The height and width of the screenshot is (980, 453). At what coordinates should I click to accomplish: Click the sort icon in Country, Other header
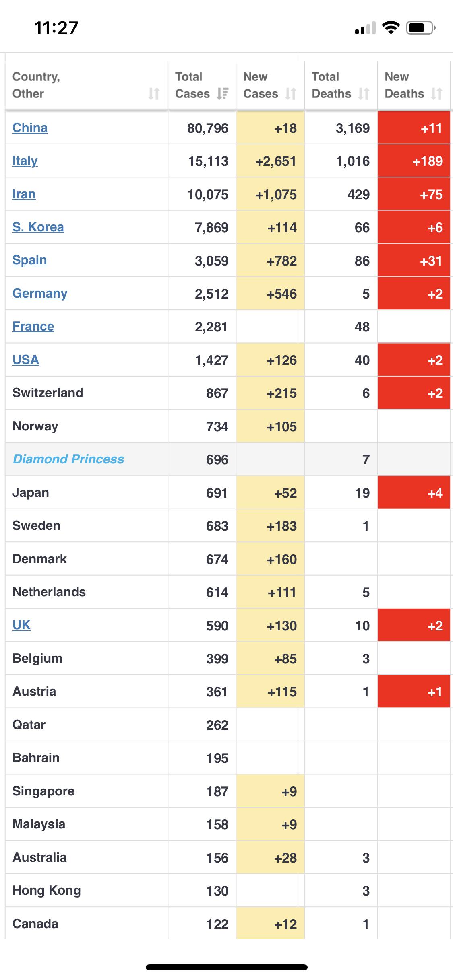pyautogui.click(x=154, y=94)
